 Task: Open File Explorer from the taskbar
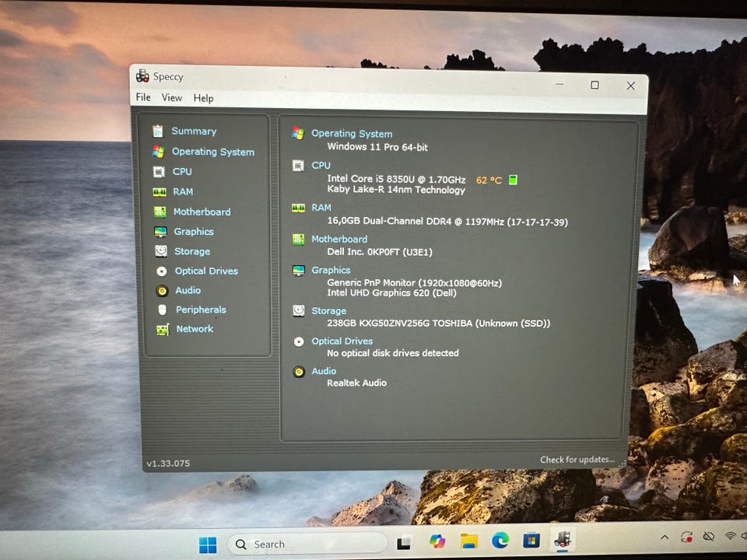468,541
